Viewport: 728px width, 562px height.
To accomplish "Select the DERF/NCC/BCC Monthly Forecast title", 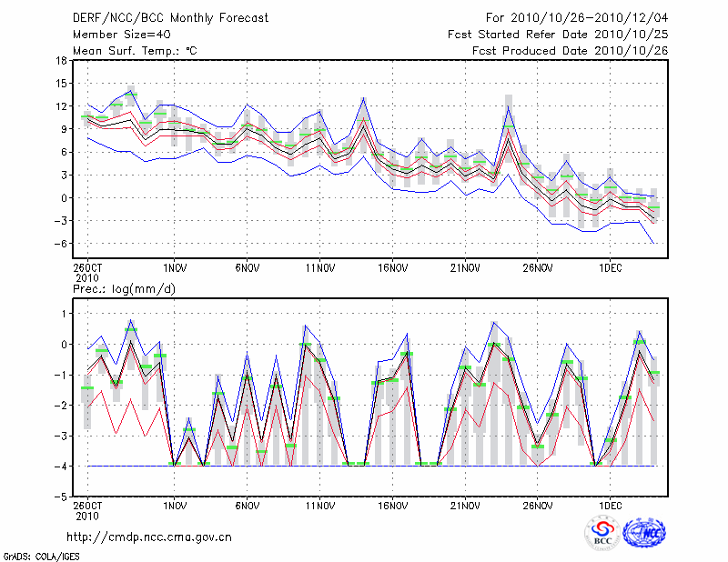I will point(160,18).
